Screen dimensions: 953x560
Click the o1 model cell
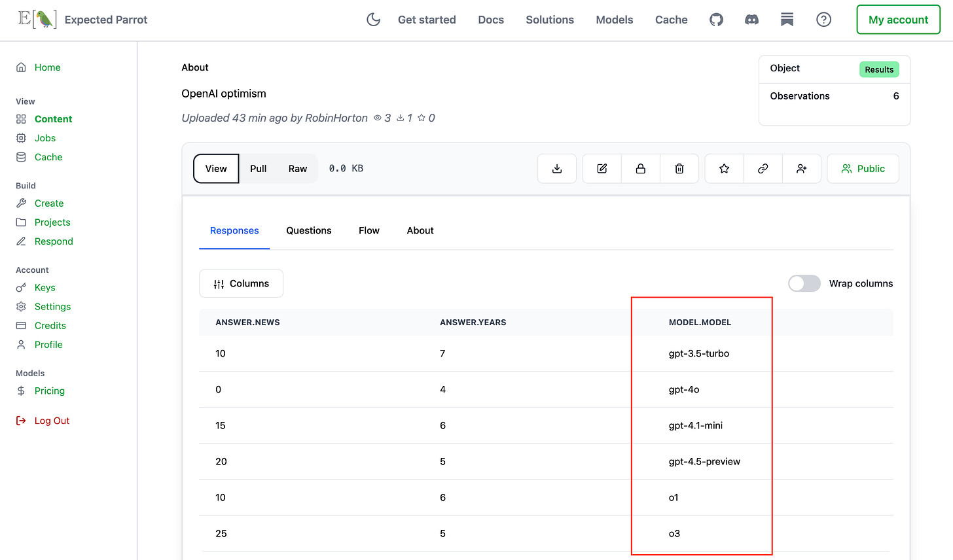click(x=674, y=497)
